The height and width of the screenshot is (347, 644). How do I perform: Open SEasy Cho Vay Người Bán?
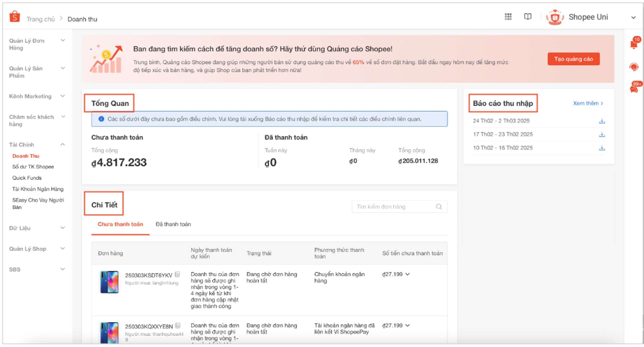pos(38,204)
